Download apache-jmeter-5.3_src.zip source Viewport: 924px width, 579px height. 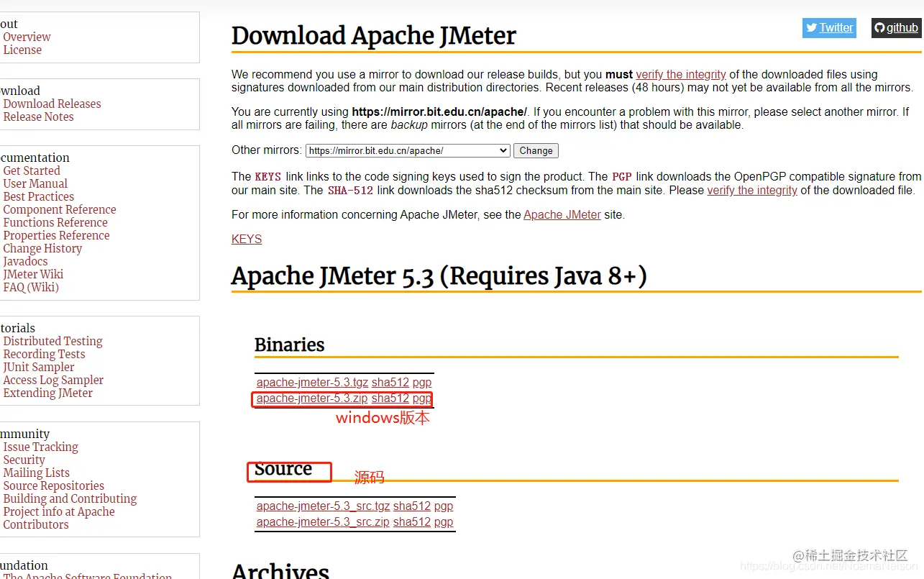323,522
